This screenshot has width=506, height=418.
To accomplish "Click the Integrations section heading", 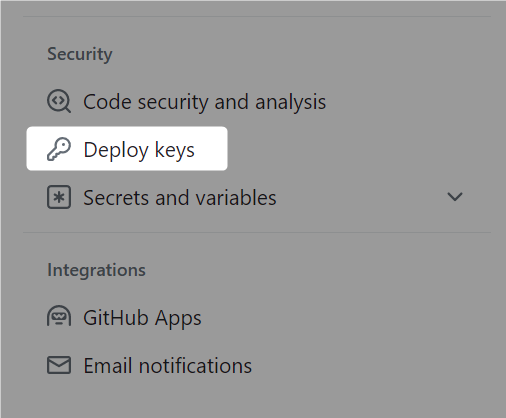I will click(96, 270).
